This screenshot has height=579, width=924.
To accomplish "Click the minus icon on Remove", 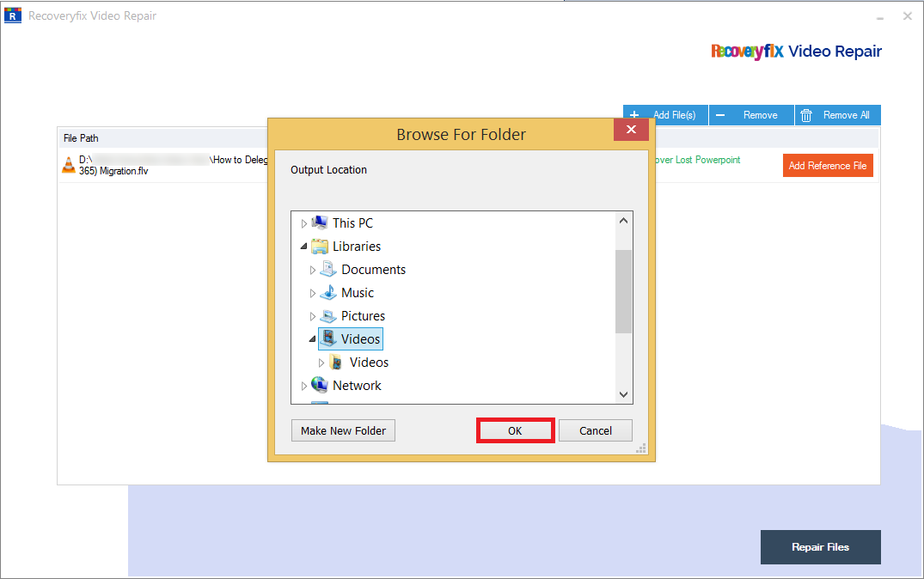I will pyautogui.click(x=720, y=115).
